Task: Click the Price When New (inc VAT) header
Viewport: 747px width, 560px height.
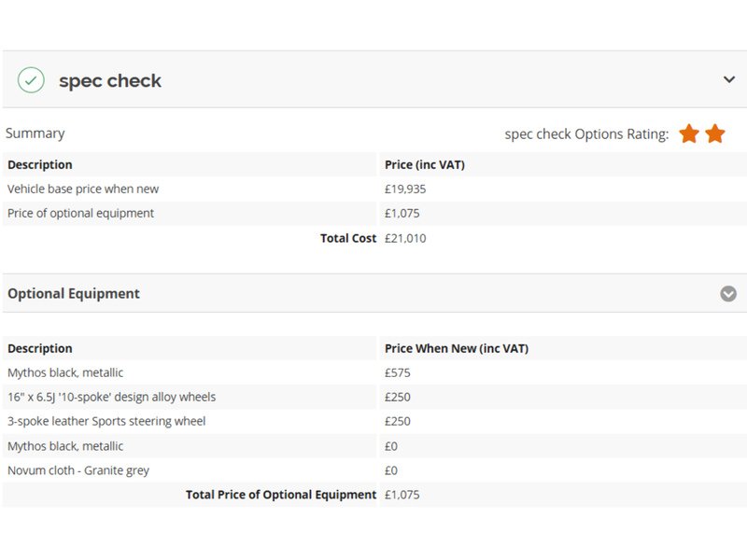Action: click(x=457, y=348)
